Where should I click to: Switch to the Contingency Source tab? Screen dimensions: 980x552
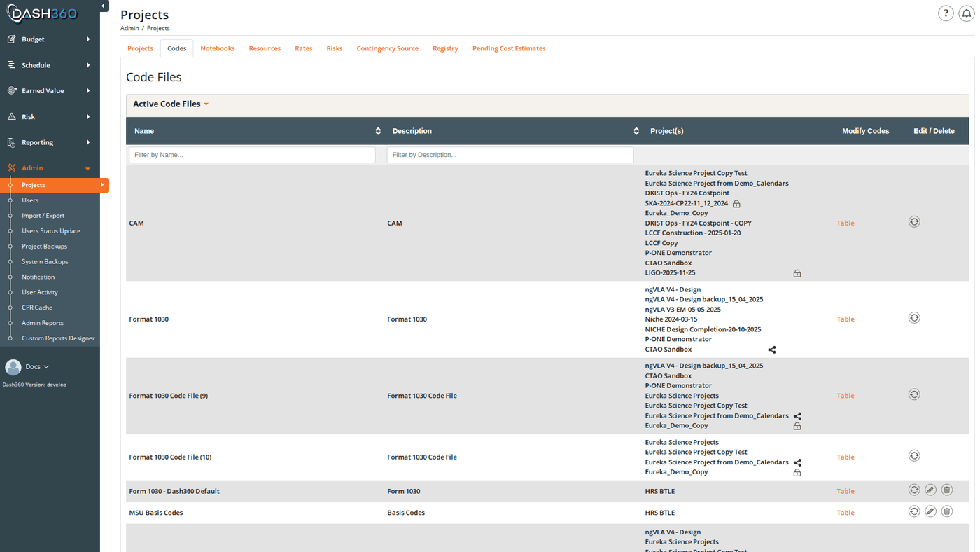point(388,48)
